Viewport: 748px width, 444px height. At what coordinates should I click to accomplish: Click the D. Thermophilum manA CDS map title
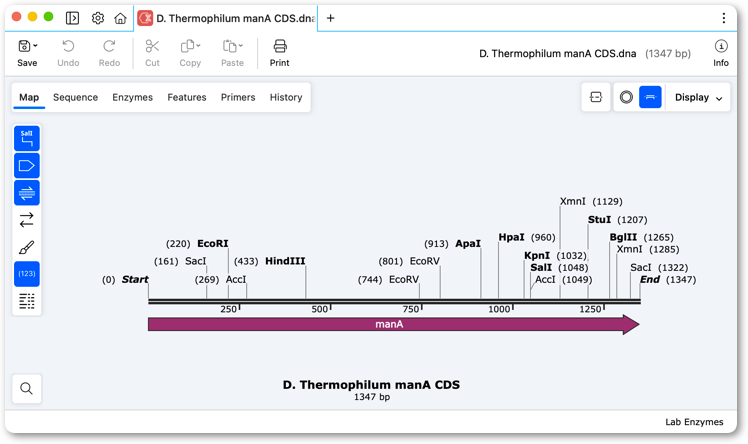pos(371,385)
